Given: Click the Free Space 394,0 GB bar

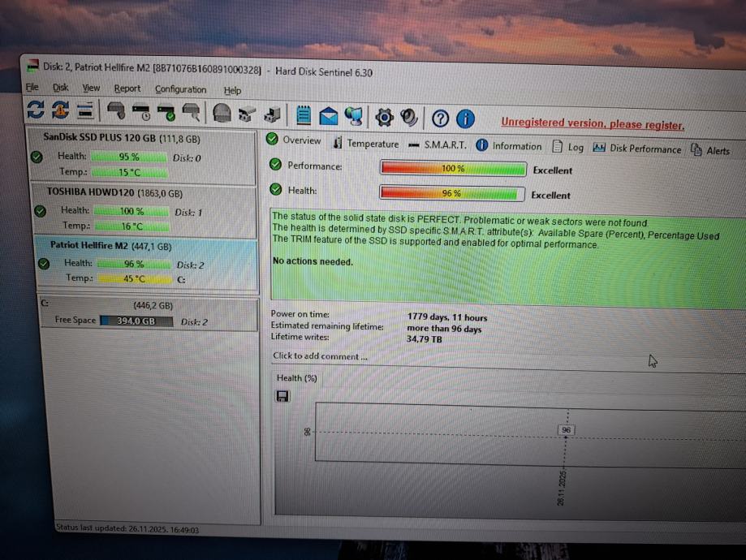Looking at the screenshot, I should [x=136, y=321].
